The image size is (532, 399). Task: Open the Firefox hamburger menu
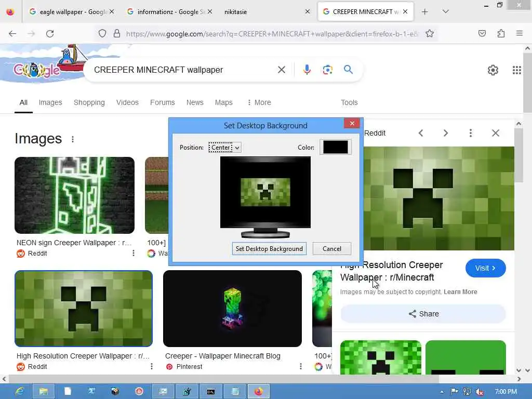(519, 34)
